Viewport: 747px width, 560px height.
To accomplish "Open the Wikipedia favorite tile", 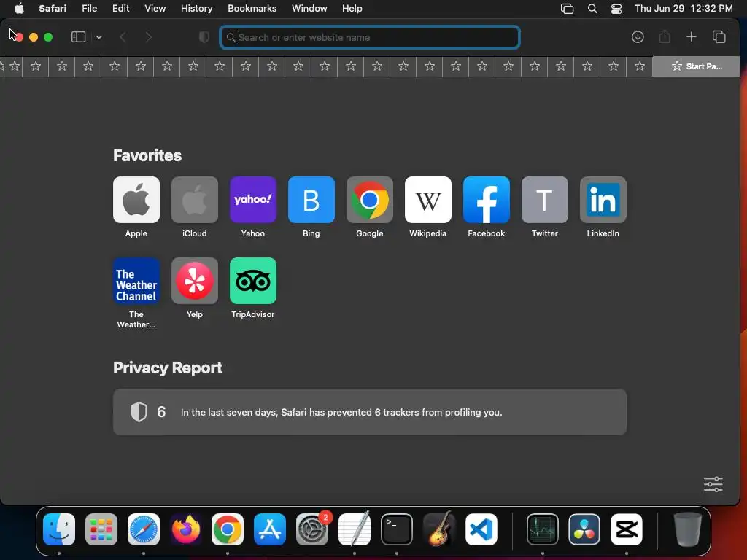I will pos(427,200).
